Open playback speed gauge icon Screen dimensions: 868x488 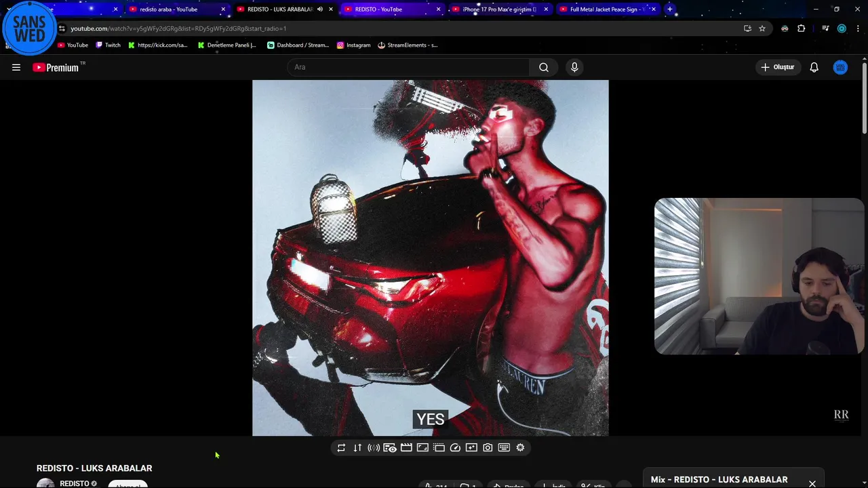click(x=455, y=448)
